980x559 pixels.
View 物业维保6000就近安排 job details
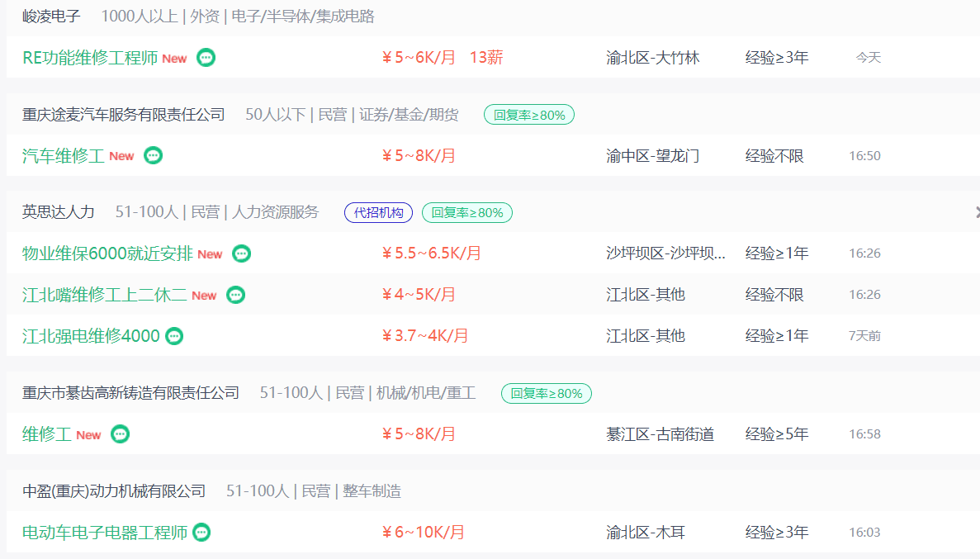pos(107,253)
